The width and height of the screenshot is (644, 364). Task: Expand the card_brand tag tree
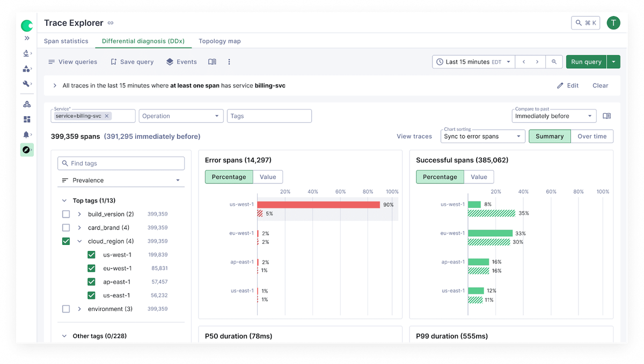pyautogui.click(x=79, y=228)
